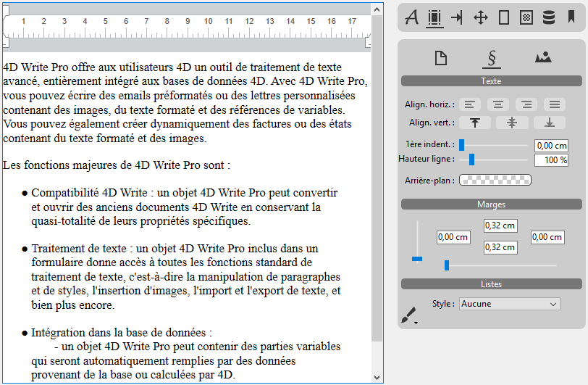This screenshot has width=588, height=385.
Task: Click the 1ère indent. value field
Action: pyautogui.click(x=550, y=146)
